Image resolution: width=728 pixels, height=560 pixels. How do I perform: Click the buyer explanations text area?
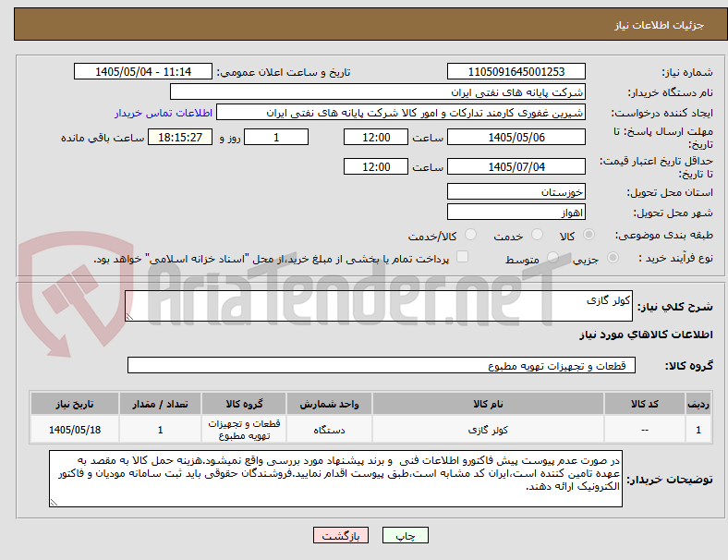[x=335, y=479]
